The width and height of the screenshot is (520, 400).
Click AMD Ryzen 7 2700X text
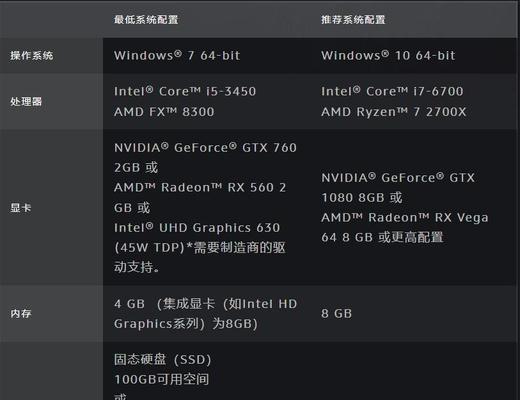point(394,112)
